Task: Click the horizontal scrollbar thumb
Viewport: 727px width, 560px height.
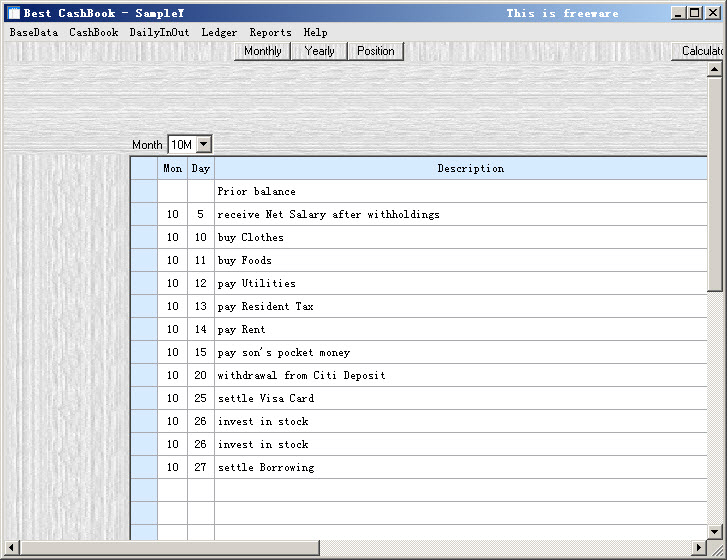Action: click(169, 547)
